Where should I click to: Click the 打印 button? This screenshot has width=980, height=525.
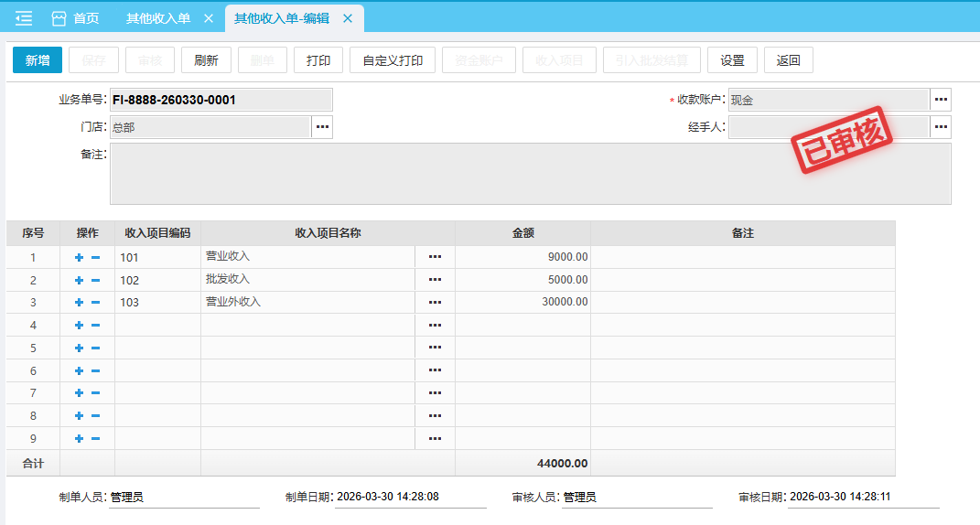(318, 60)
